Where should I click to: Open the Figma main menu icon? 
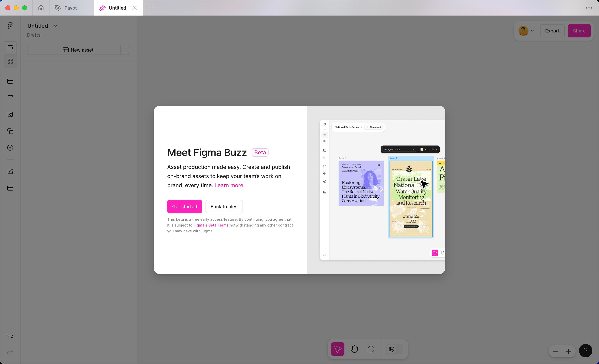pyautogui.click(x=10, y=26)
